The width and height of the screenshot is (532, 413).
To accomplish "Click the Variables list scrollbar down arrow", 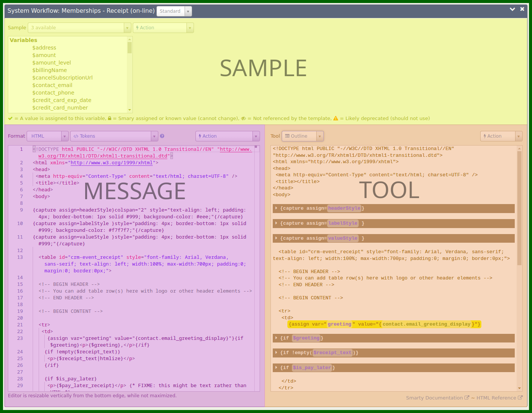I will click(x=130, y=110).
